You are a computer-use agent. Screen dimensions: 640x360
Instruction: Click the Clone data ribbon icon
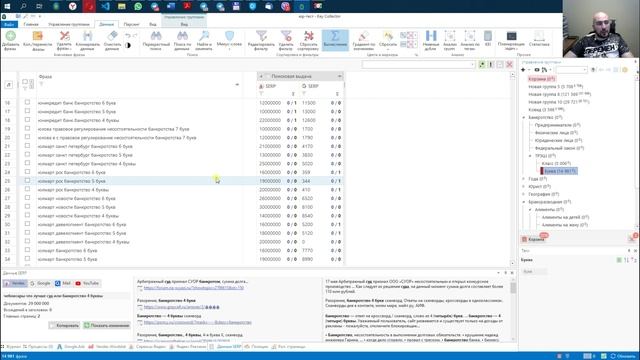[87, 36]
